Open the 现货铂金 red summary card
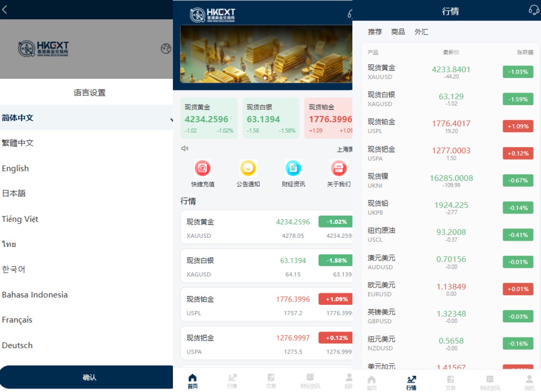The height and width of the screenshot is (392, 541). [x=328, y=118]
